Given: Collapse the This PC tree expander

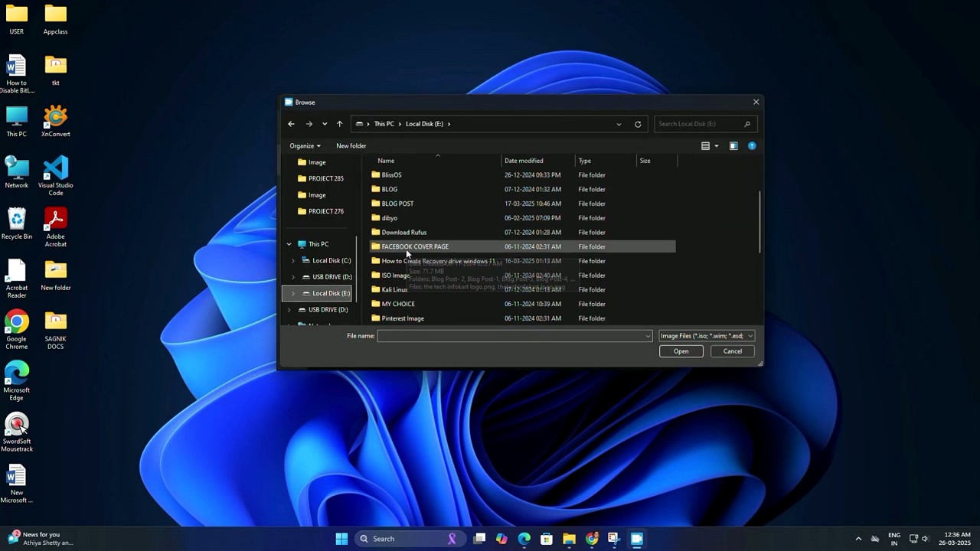Looking at the screenshot, I should pos(289,243).
